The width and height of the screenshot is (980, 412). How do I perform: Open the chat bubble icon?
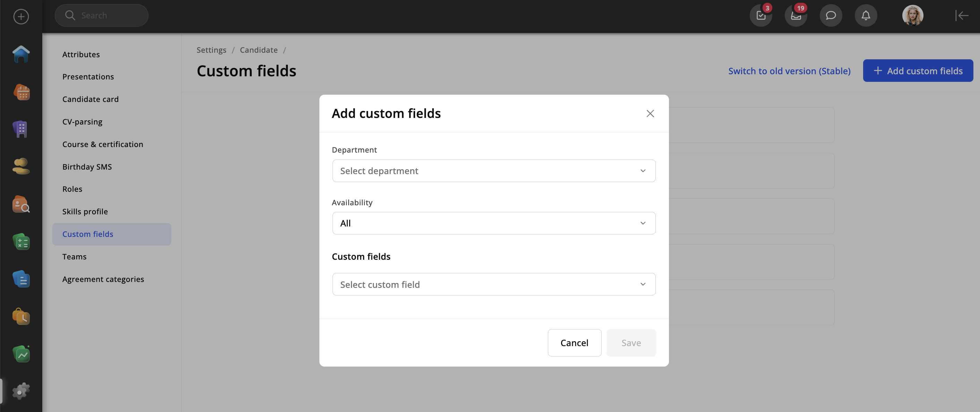click(x=831, y=16)
